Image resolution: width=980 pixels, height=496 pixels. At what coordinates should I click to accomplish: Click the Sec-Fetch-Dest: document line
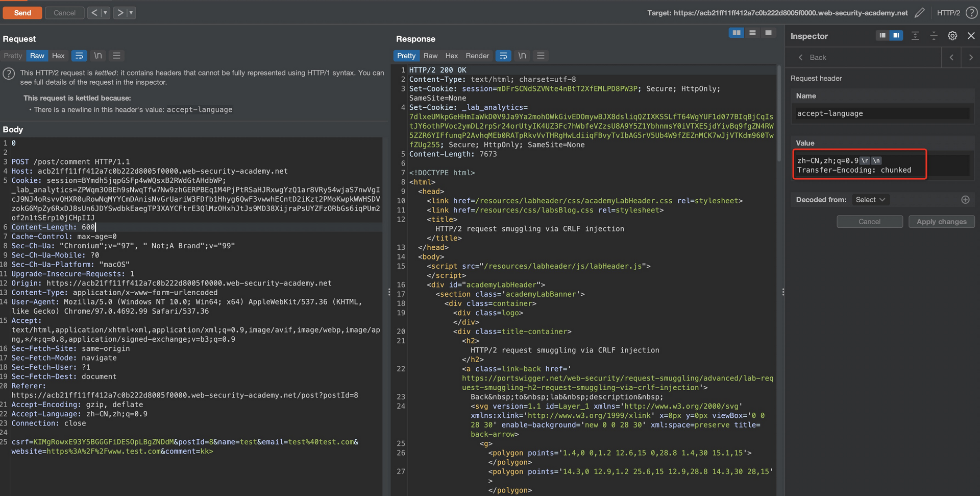click(x=64, y=377)
